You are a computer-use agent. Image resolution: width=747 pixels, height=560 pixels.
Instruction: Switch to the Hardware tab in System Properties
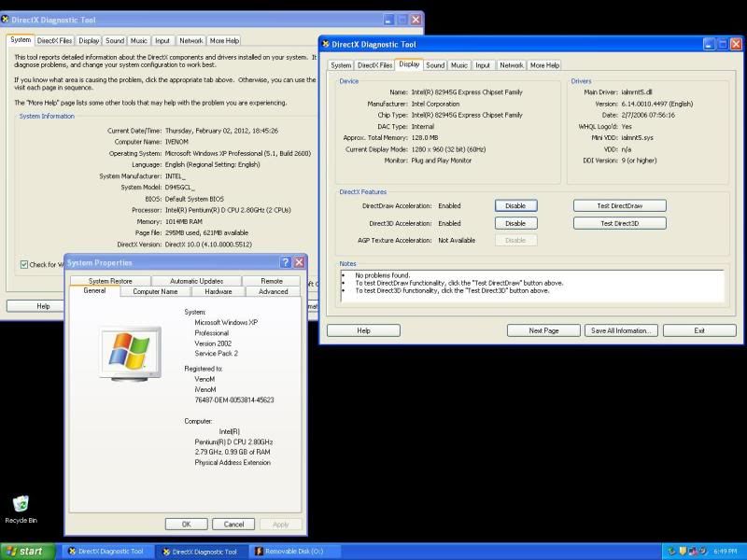tap(218, 291)
